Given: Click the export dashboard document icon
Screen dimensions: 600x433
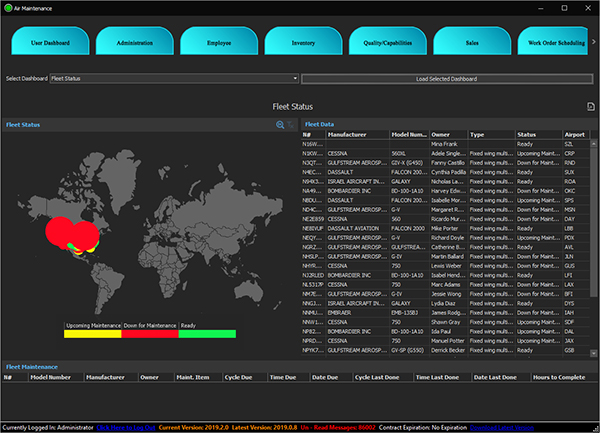Looking at the screenshot, I should pyautogui.click(x=591, y=106).
